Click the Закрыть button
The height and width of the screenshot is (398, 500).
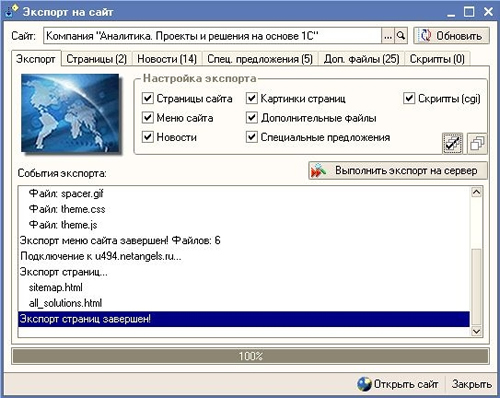471,384
